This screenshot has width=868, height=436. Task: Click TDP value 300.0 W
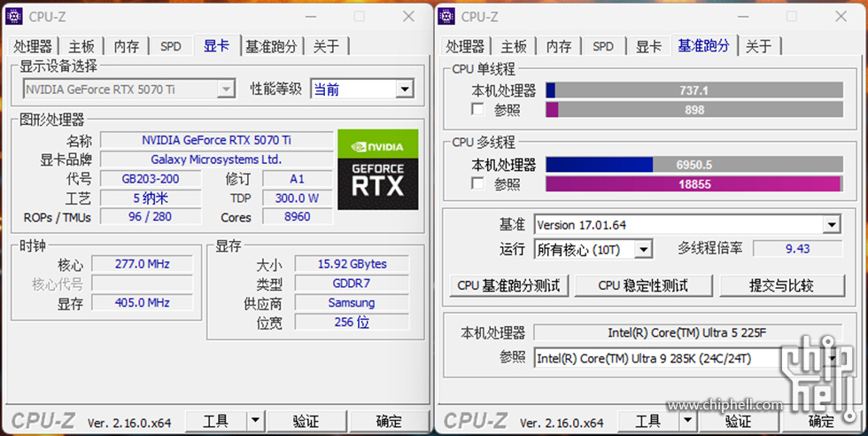coord(298,198)
